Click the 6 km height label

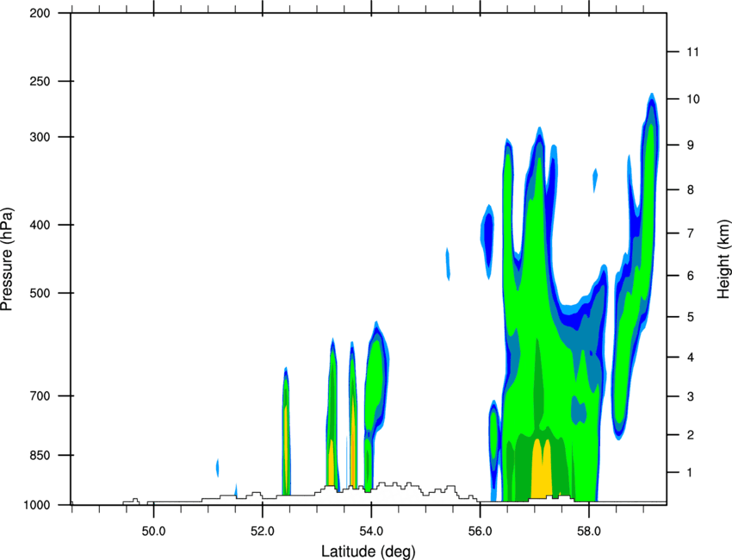pyautogui.click(x=690, y=276)
